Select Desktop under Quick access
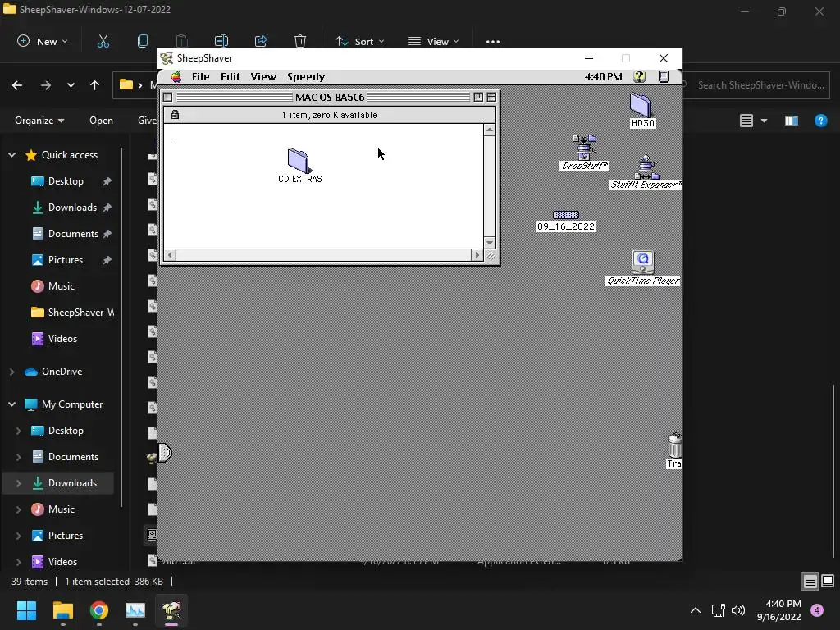840x630 pixels. pos(64,181)
